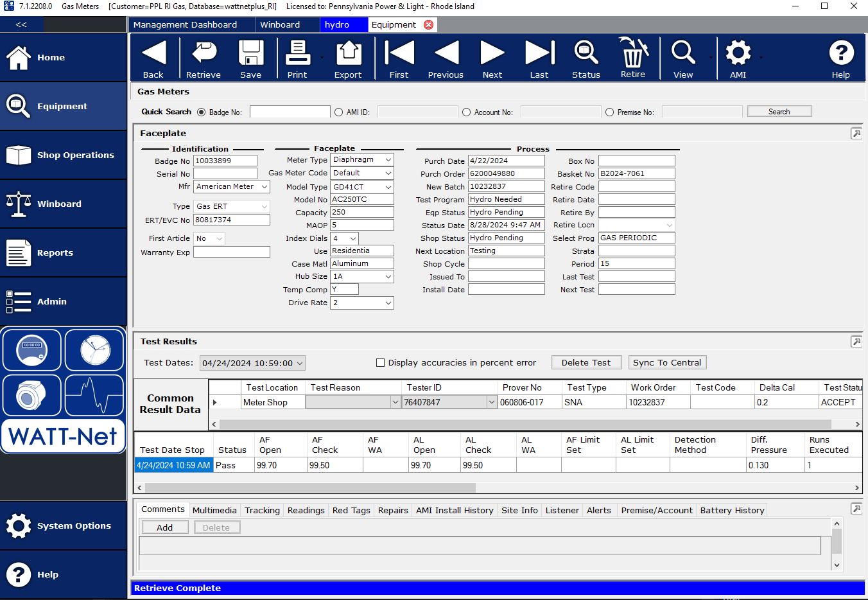Click the Quick Search Badge No field
Image resolution: width=868 pixels, height=600 pixels.
tap(290, 112)
